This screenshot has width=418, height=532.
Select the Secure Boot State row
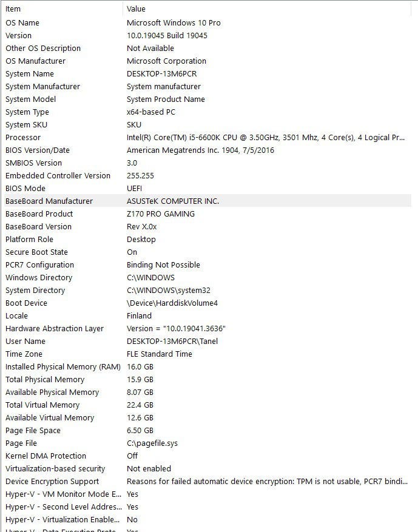tap(207, 252)
